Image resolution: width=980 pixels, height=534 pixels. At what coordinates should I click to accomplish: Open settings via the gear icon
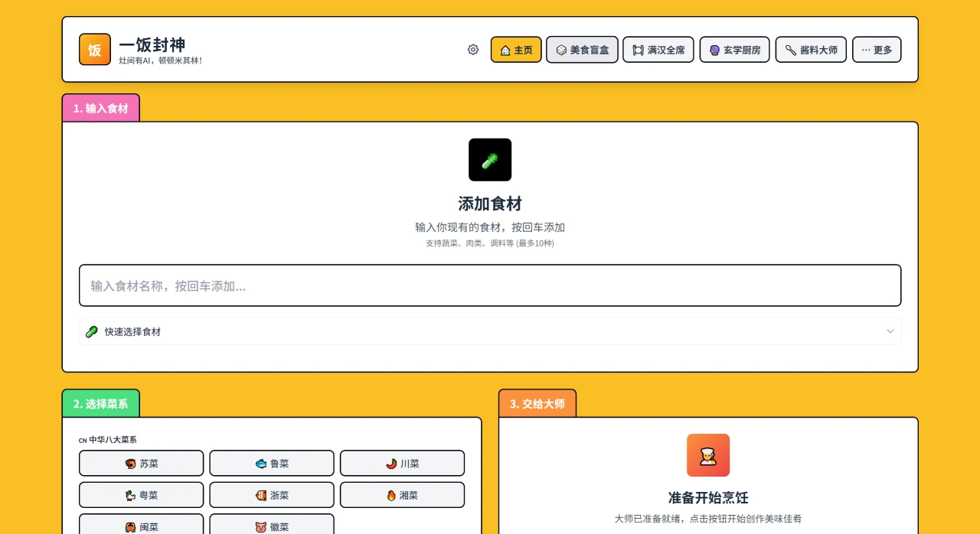point(473,50)
